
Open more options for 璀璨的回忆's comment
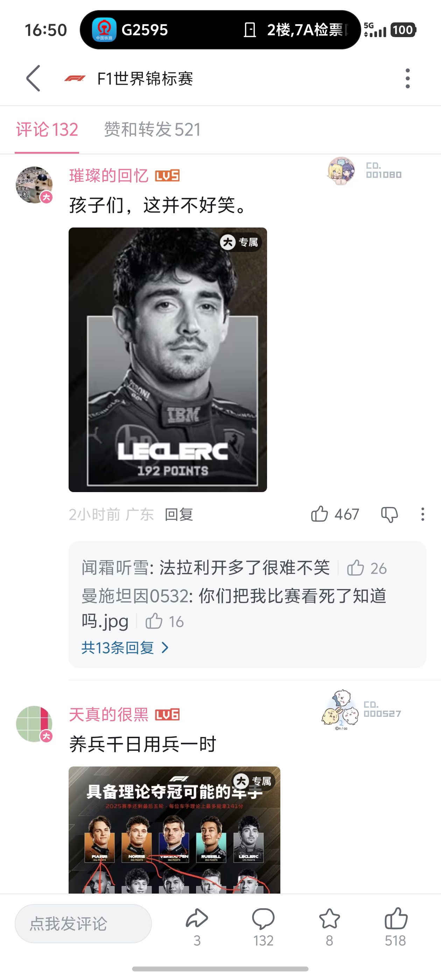(x=422, y=514)
